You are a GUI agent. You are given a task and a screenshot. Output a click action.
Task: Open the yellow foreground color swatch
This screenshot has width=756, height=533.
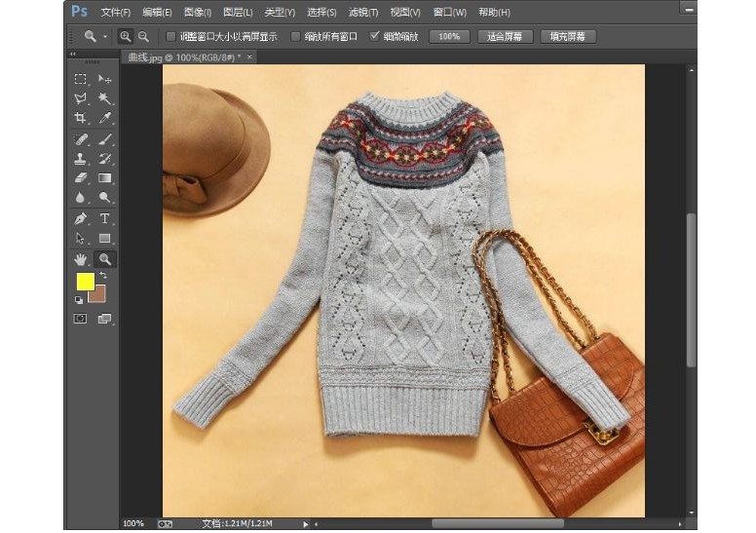click(x=85, y=282)
